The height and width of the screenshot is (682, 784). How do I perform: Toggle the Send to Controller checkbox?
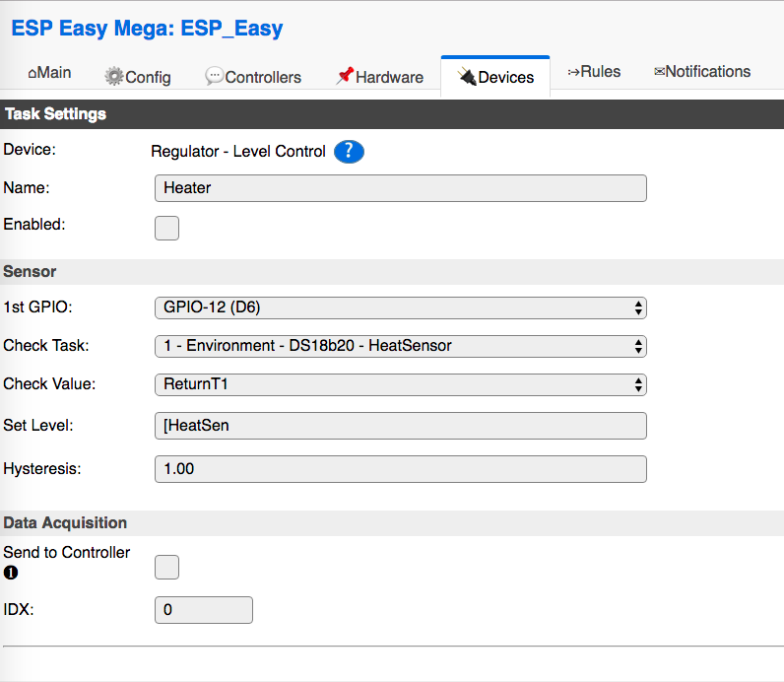tap(166, 567)
